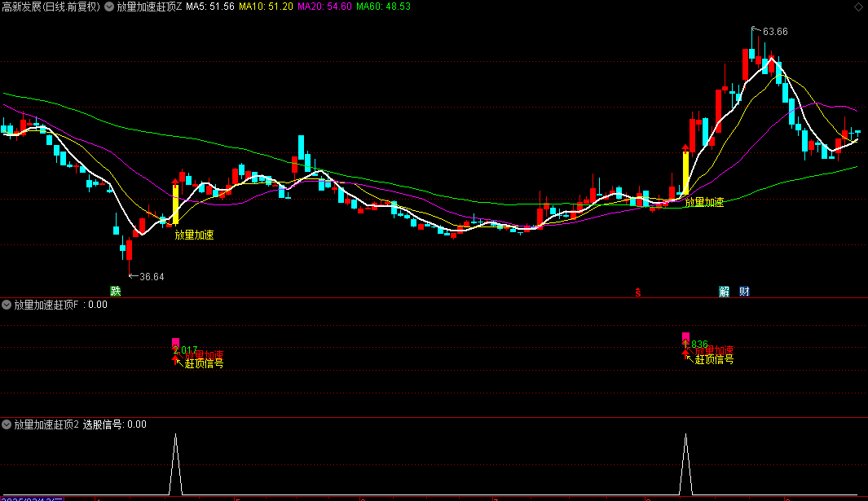Select the stock title 高新发展(日线.前复权)
Viewport: 868px width, 501px height.
[x=51, y=7]
